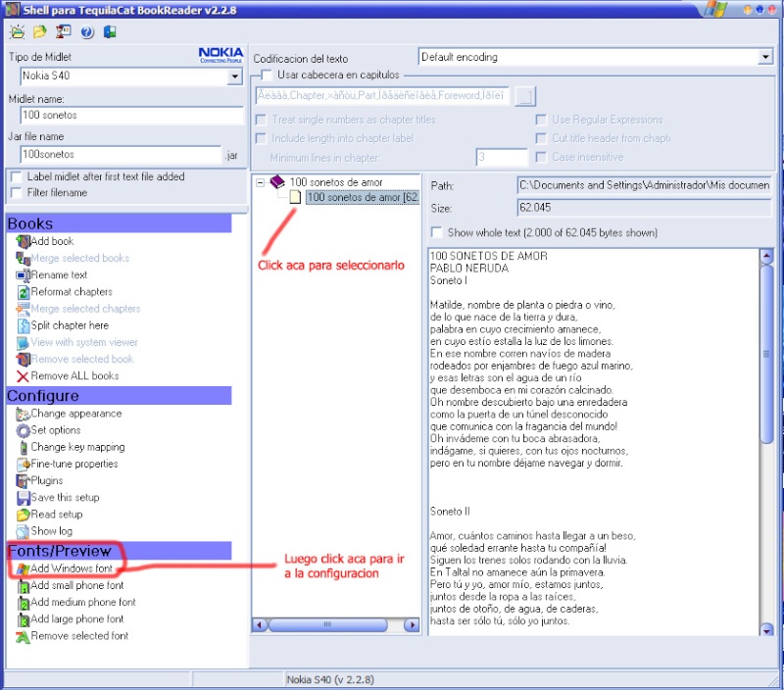784x690 pixels.
Task: Click the Add small phone font icon
Action: click(x=23, y=586)
